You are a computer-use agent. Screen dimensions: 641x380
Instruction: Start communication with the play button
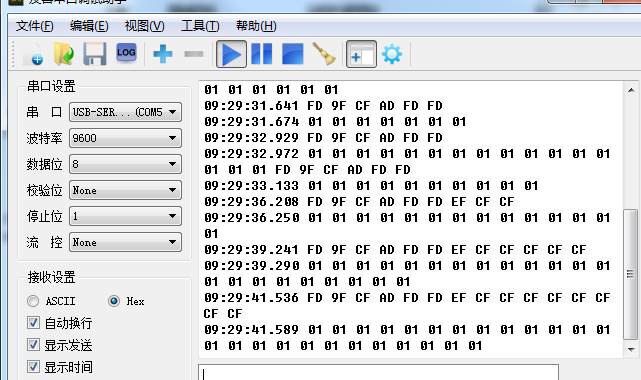[231, 54]
